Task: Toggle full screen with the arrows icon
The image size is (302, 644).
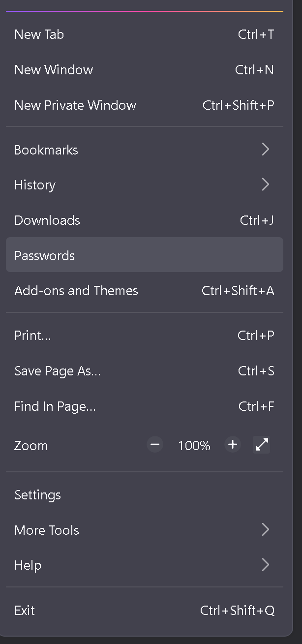Action: [x=262, y=445]
